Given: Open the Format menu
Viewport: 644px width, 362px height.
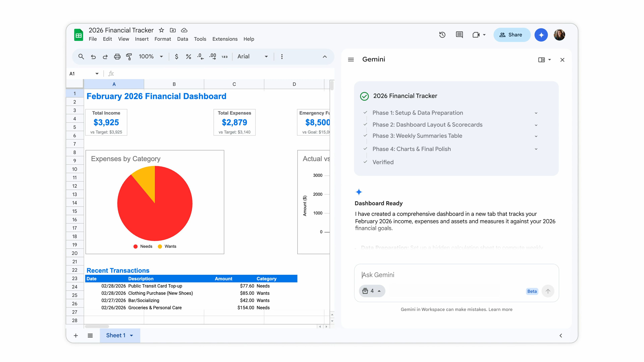Looking at the screenshot, I should point(163,39).
